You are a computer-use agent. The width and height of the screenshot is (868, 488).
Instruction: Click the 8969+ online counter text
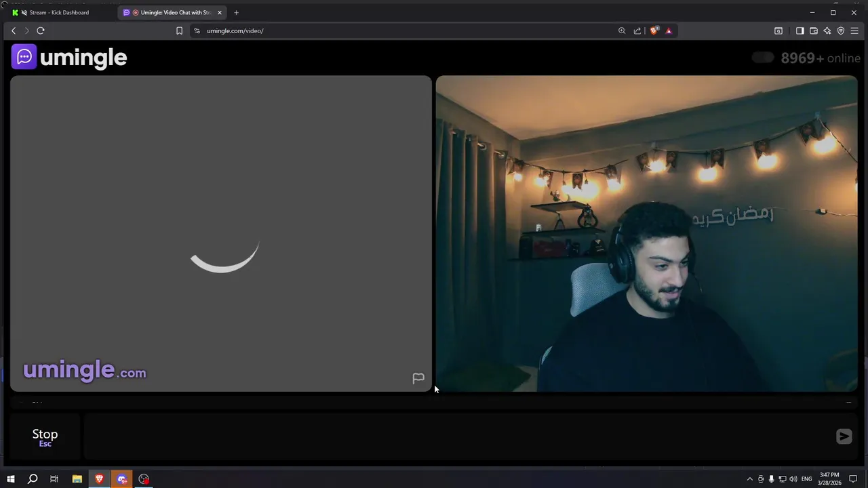click(x=821, y=58)
